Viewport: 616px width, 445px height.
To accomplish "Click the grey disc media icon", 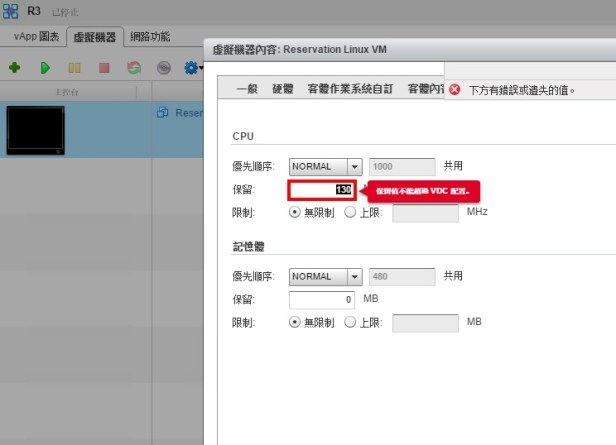I will point(164,68).
